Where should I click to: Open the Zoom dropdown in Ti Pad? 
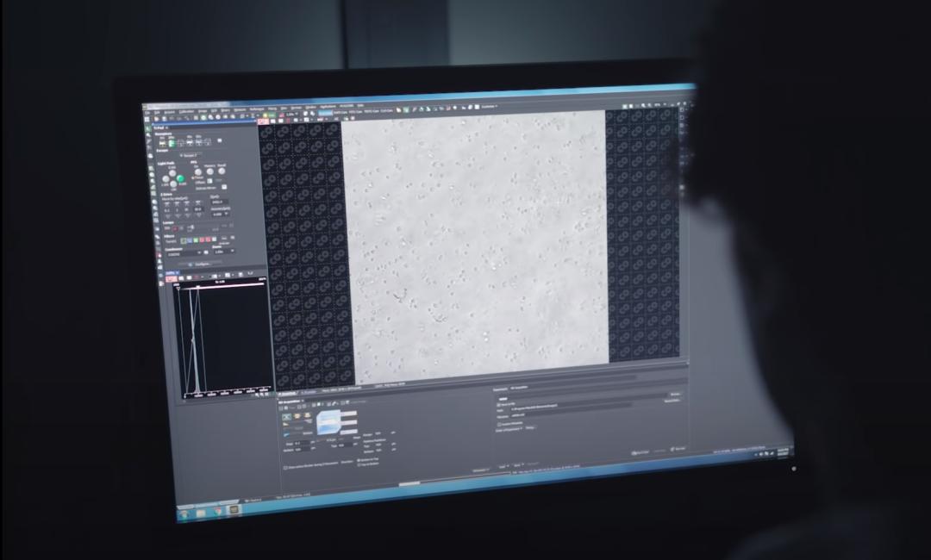pos(224,252)
